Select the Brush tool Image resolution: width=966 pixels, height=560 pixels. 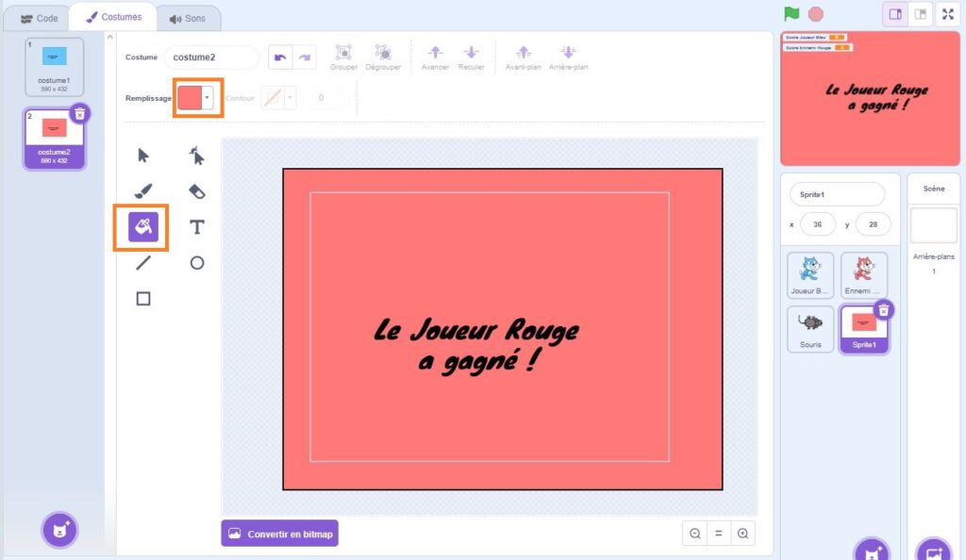[x=143, y=191]
